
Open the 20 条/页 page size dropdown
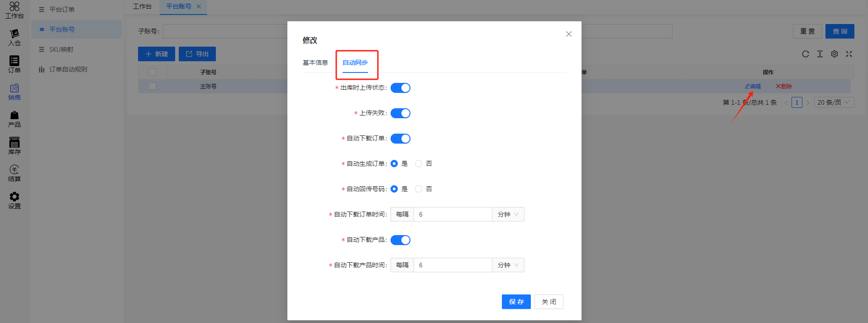pos(834,102)
